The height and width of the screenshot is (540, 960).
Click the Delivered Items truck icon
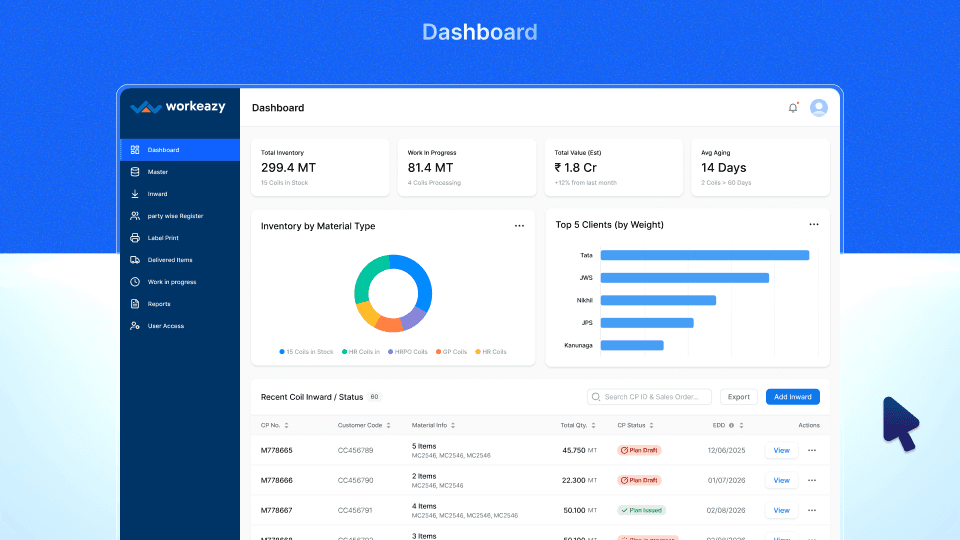click(x=135, y=260)
